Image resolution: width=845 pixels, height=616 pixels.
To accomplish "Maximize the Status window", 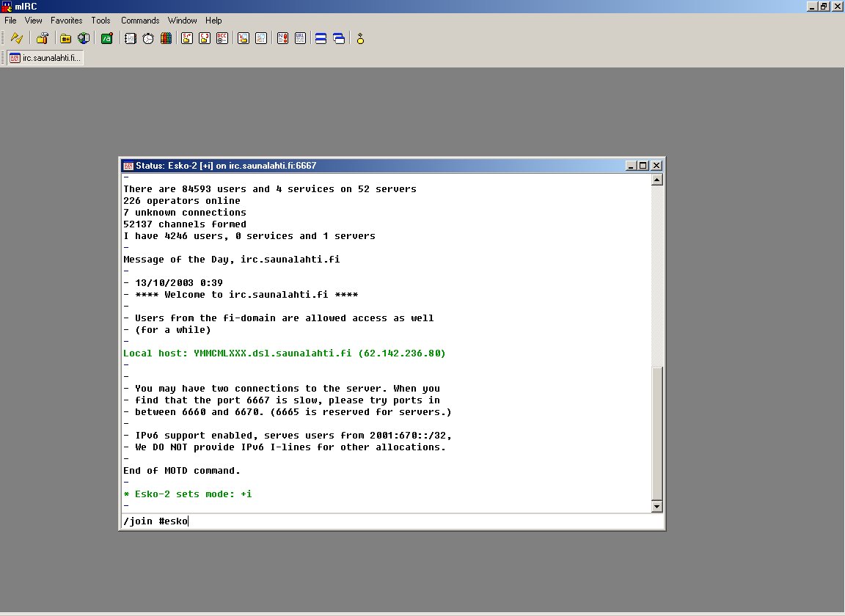I will pos(643,166).
